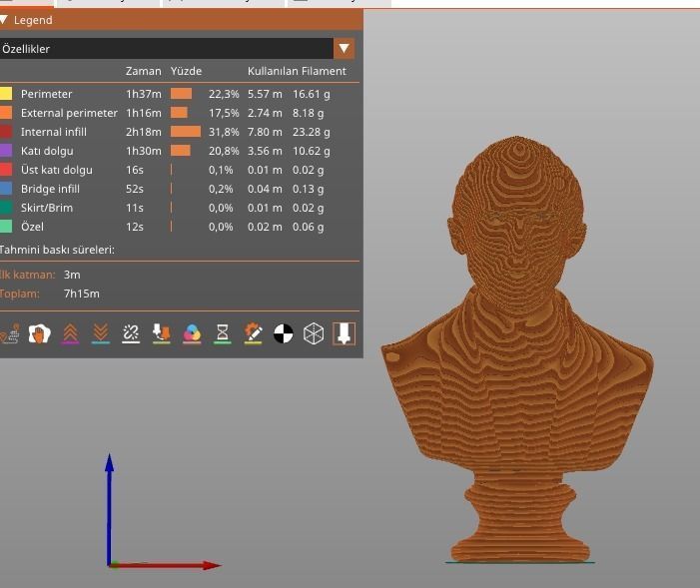
Task: Select the Bridge infill legend label
Action: click(x=50, y=189)
